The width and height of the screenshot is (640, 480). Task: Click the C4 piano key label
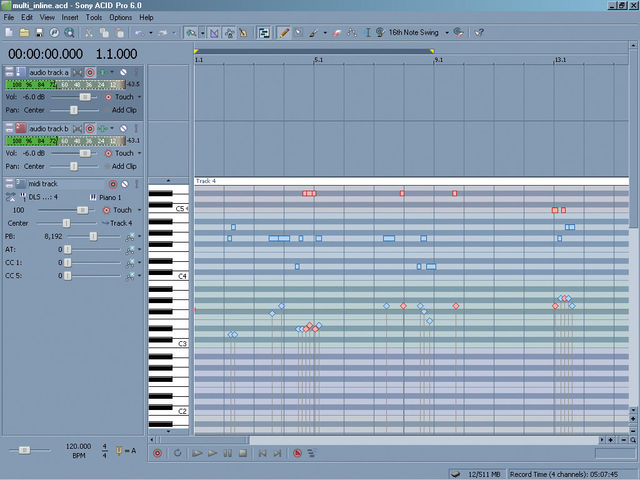point(182,276)
